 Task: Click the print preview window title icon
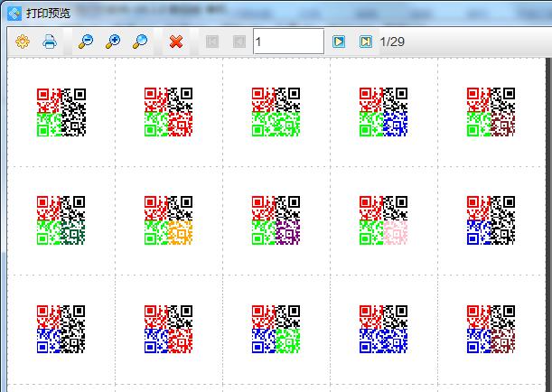pyautogui.click(x=14, y=13)
